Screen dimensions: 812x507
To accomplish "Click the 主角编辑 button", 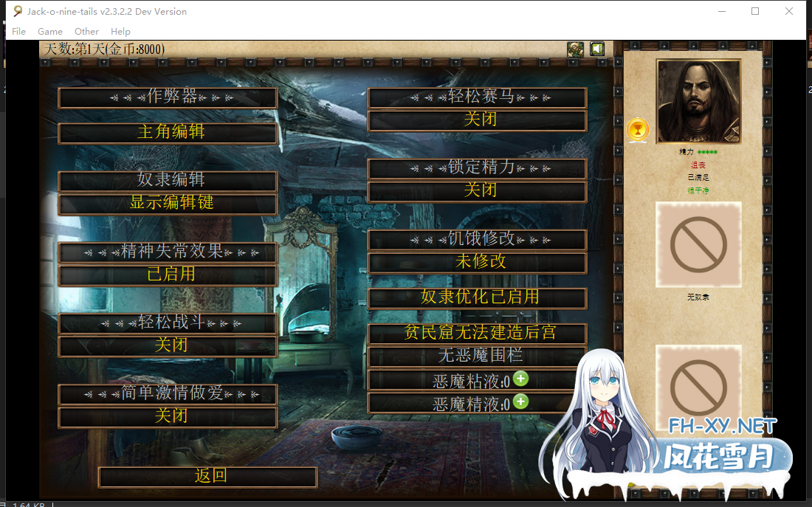I will [168, 132].
